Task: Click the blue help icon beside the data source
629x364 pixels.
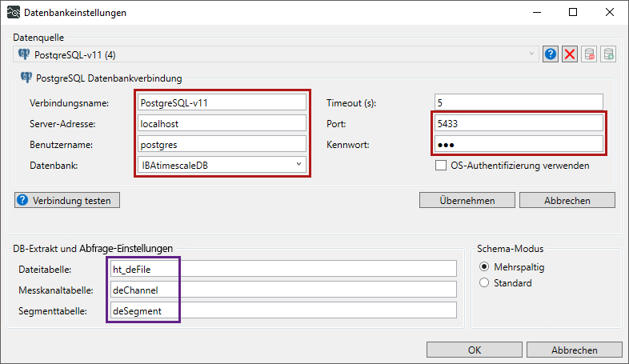Action: pyautogui.click(x=551, y=54)
